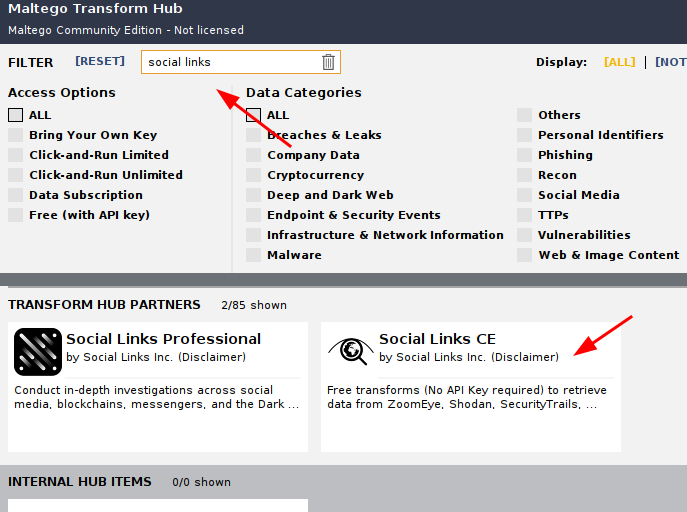Tick Endpoint & Security Events checkbox
This screenshot has width=687, height=512.
[x=253, y=215]
